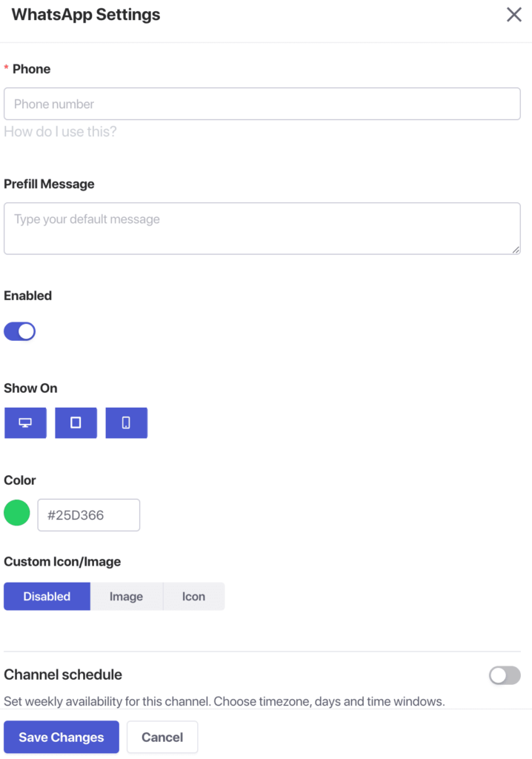Image resolution: width=532 pixels, height=759 pixels.
Task: Select the Disabled custom icon option
Action: coord(47,597)
